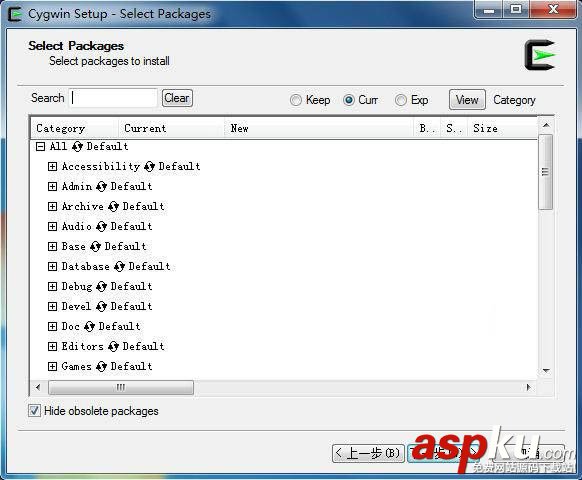Viewport: 582px width, 480px height.
Task: Click the cycle icon next to Doc
Action: (89, 327)
